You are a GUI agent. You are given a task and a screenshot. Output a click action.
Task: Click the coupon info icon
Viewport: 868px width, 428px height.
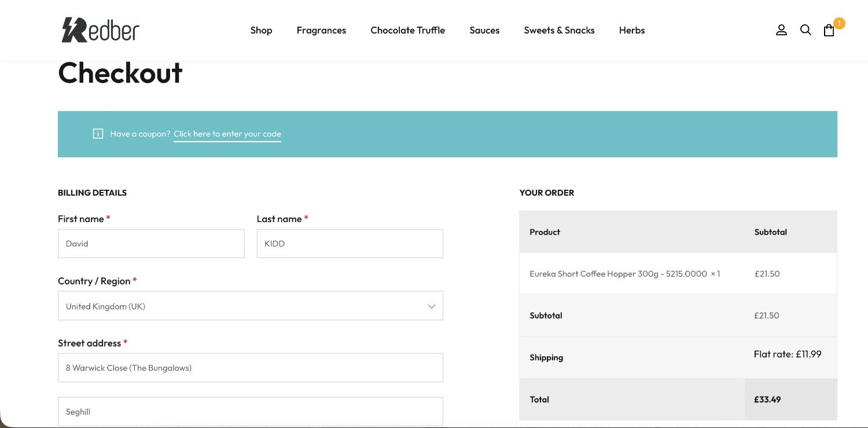click(98, 134)
